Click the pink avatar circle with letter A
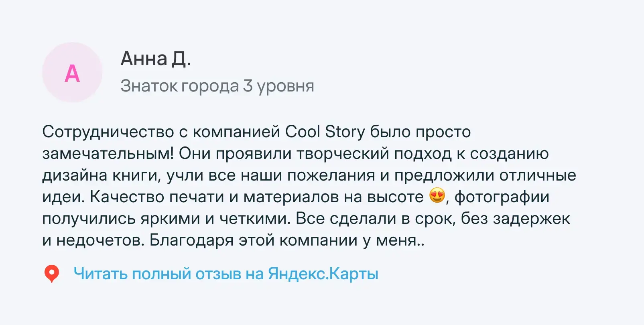The image size is (644, 325). pyautogui.click(x=72, y=73)
